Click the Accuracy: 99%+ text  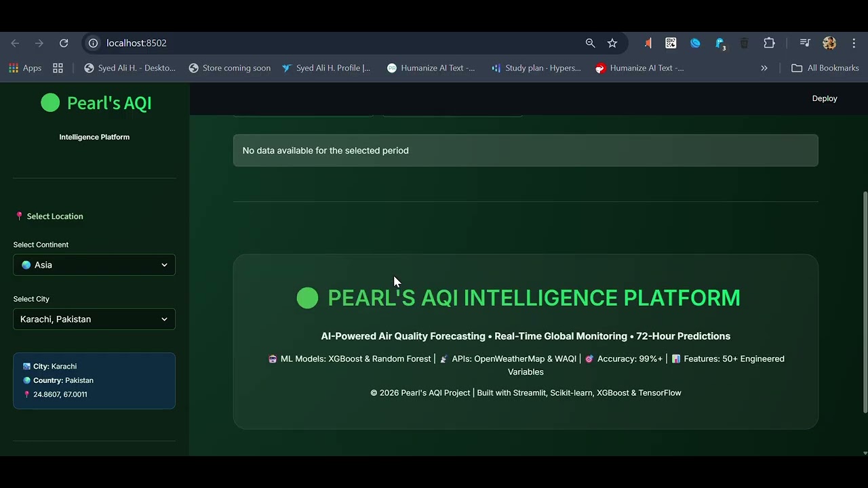630,359
